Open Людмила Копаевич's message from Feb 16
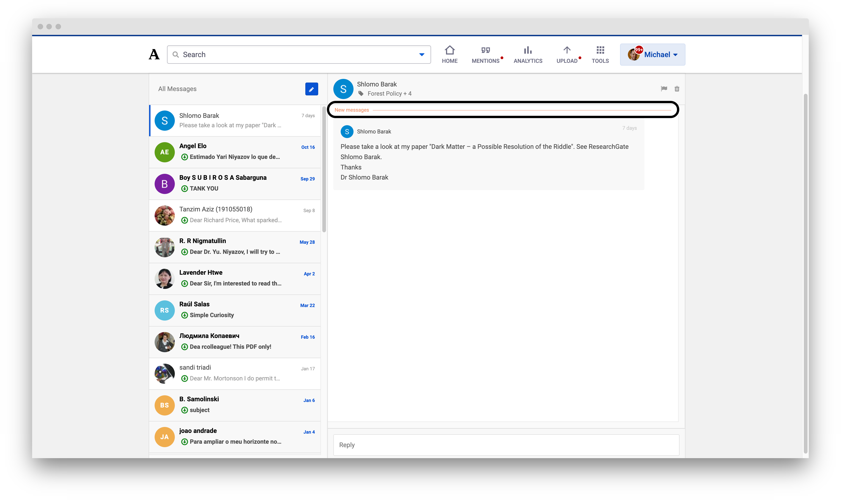 (235, 342)
